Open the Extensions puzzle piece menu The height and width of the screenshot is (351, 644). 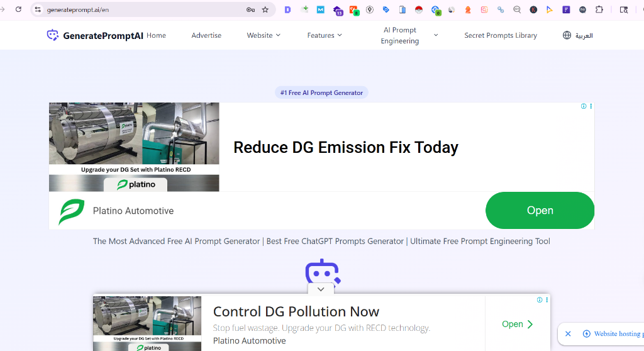[x=599, y=9]
